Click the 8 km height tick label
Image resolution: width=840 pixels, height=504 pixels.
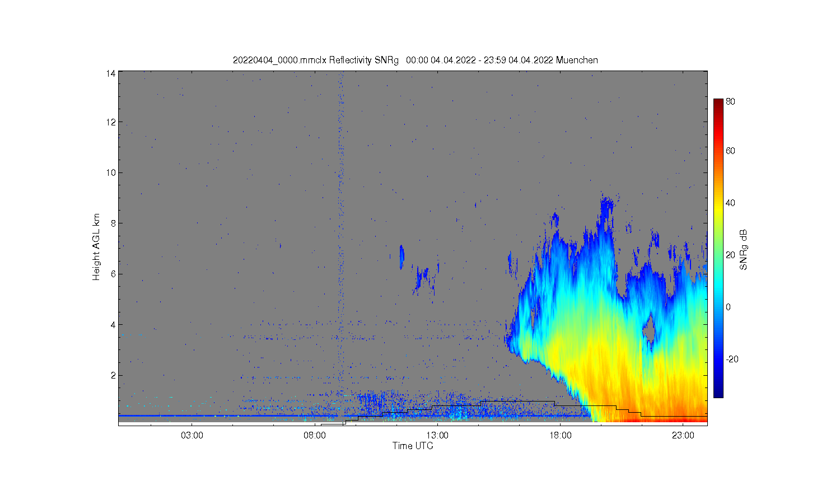pyautogui.click(x=113, y=223)
